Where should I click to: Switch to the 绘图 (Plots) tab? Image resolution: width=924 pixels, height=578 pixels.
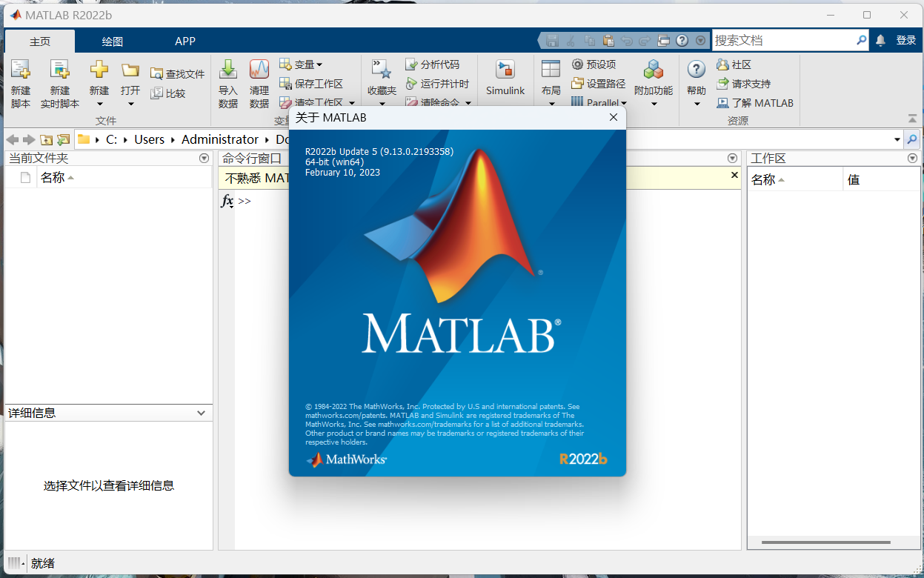113,41
